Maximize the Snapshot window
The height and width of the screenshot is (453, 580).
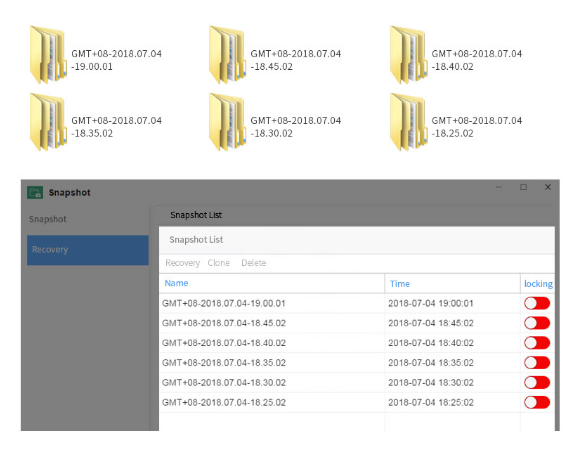[523, 187]
